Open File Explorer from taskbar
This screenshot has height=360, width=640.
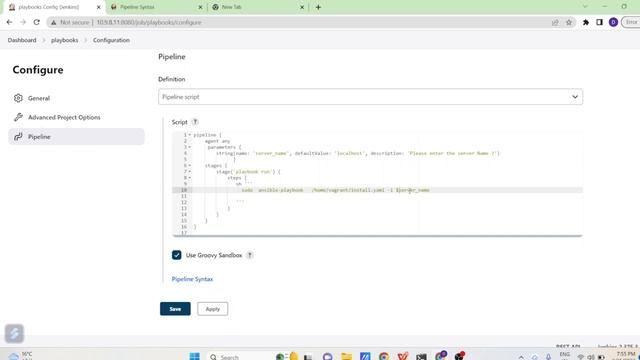(x=346, y=356)
